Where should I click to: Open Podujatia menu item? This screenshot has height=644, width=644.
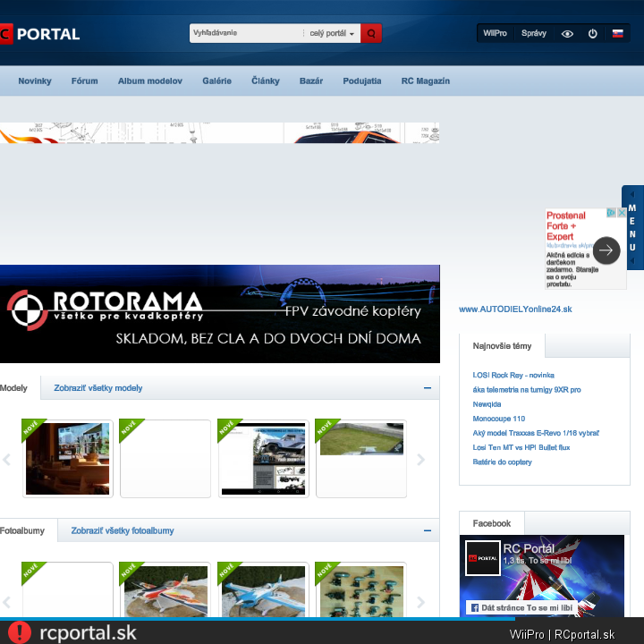362,80
